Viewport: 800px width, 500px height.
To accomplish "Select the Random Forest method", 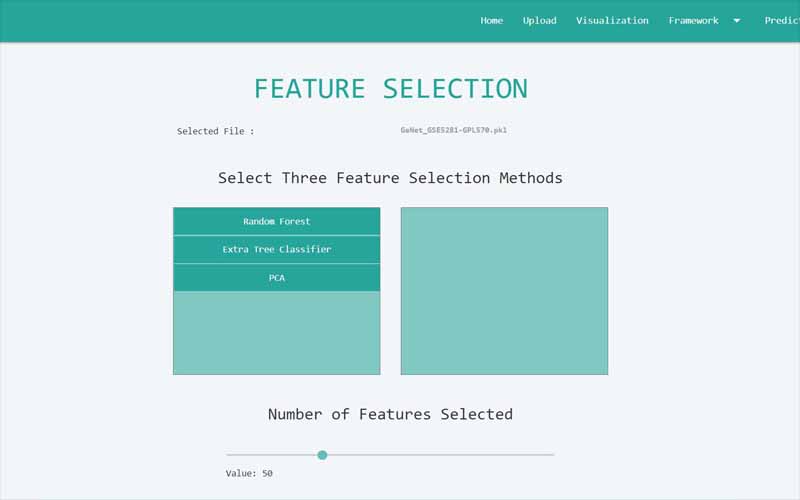I will (277, 221).
